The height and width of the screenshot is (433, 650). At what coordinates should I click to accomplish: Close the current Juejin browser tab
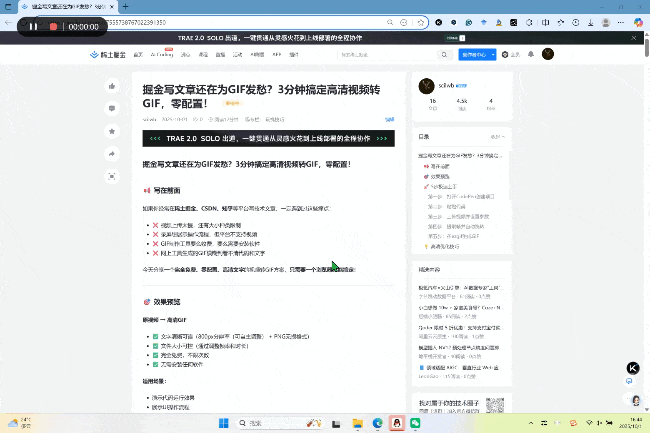[x=112, y=7]
